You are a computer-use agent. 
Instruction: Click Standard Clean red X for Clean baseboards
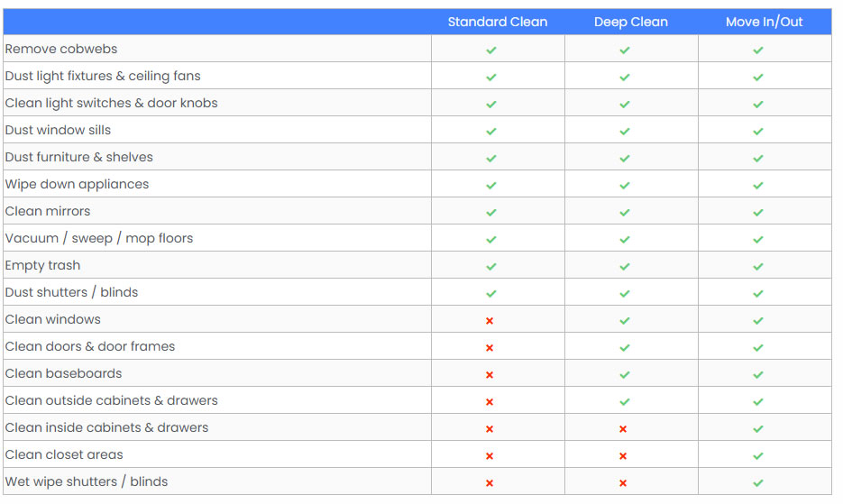[490, 374]
